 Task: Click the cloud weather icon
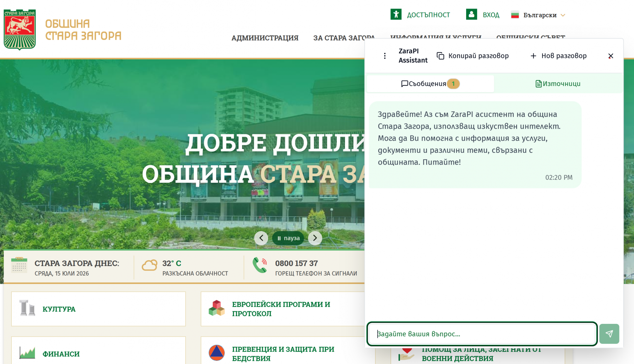pos(149,265)
